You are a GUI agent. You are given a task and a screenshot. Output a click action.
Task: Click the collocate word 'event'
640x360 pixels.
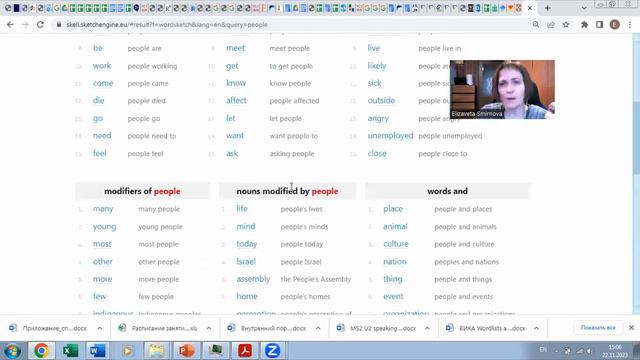point(393,297)
